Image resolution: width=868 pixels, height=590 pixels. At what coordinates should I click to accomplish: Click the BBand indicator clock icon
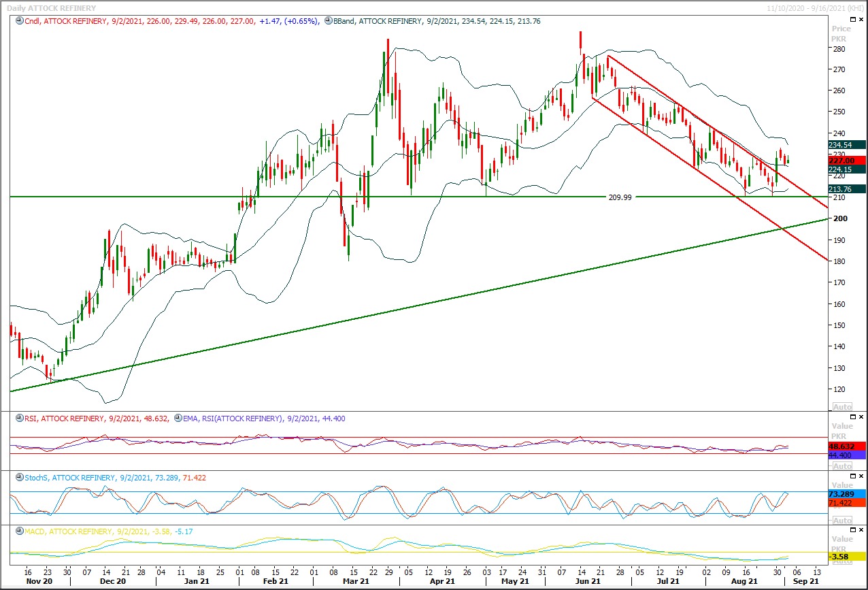328,21
